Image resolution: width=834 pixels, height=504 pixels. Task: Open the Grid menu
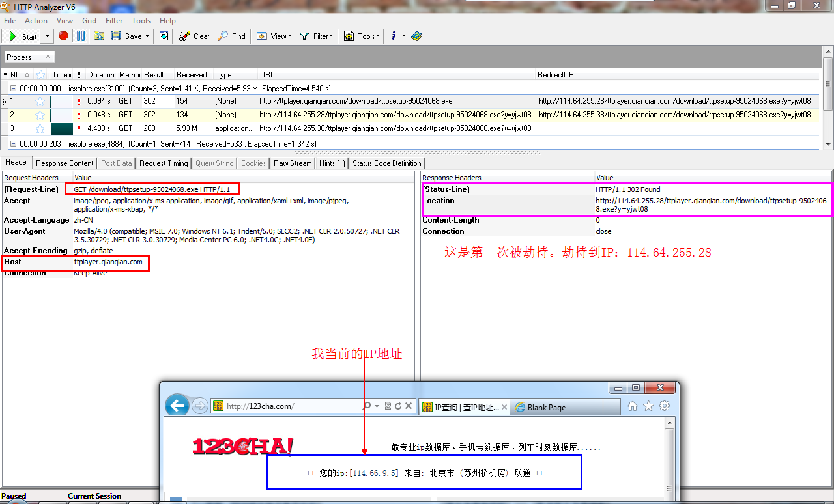89,21
